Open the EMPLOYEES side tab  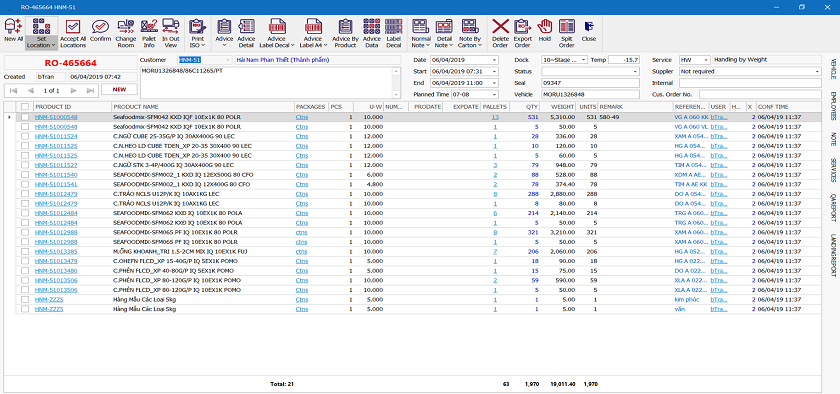pos(833,106)
